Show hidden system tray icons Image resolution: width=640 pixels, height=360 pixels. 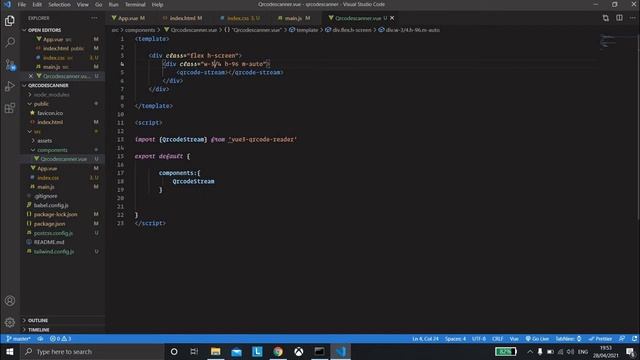click(x=530, y=351)
